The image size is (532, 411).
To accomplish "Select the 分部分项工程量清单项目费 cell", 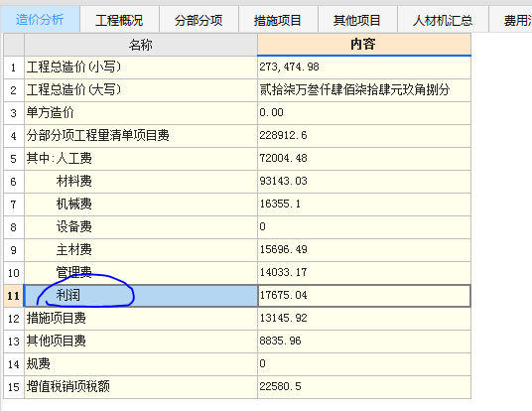I will pyautogui.click(x=141, y=136).
